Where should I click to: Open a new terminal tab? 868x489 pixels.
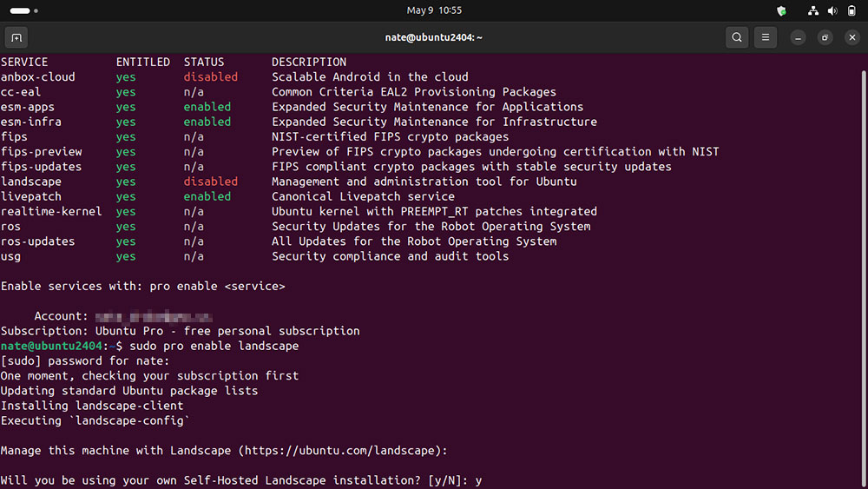[x=16, y=37]
